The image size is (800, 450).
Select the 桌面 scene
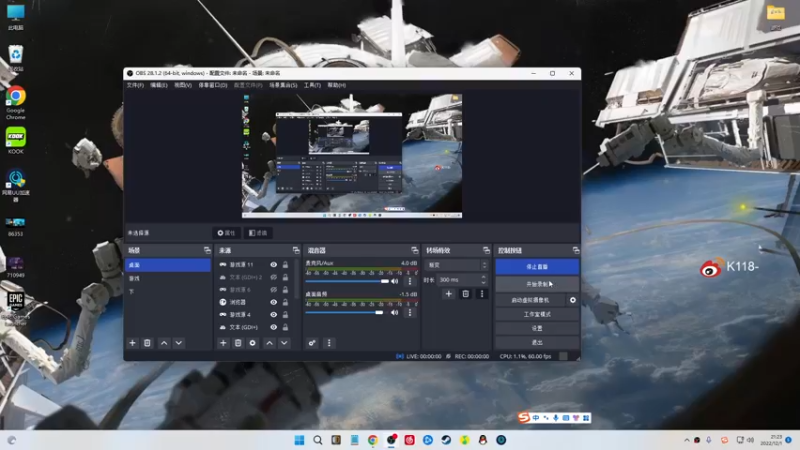pyautogui.click(x=168, y=265)
